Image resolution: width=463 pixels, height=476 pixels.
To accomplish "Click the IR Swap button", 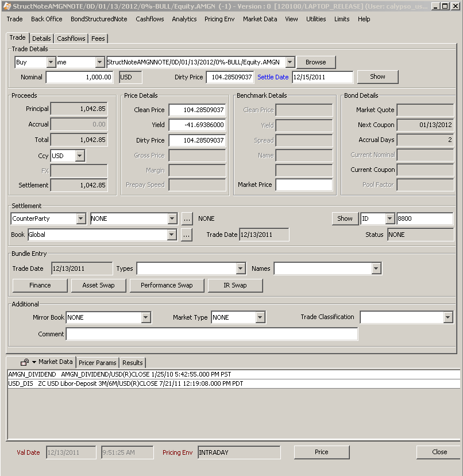I will point(235,285).
